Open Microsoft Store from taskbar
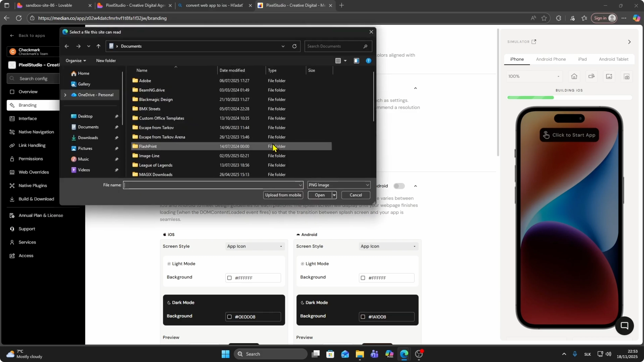The height and width of the screenshot is (362, 644). [x=330, y=354]
